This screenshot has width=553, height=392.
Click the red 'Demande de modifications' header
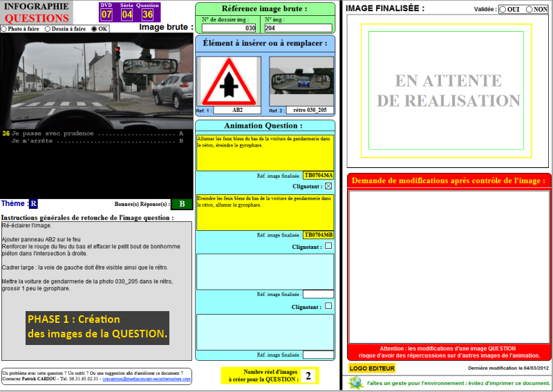[x=448, y=180]
